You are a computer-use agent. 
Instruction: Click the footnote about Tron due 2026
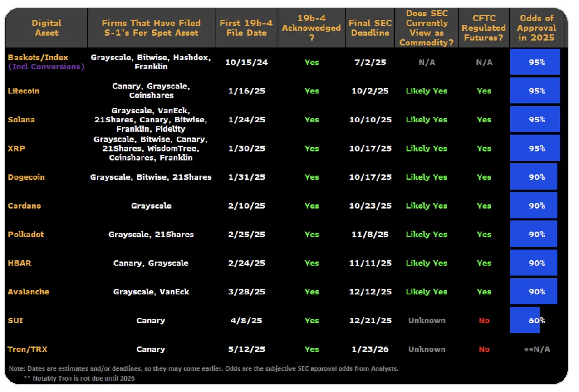79,378
